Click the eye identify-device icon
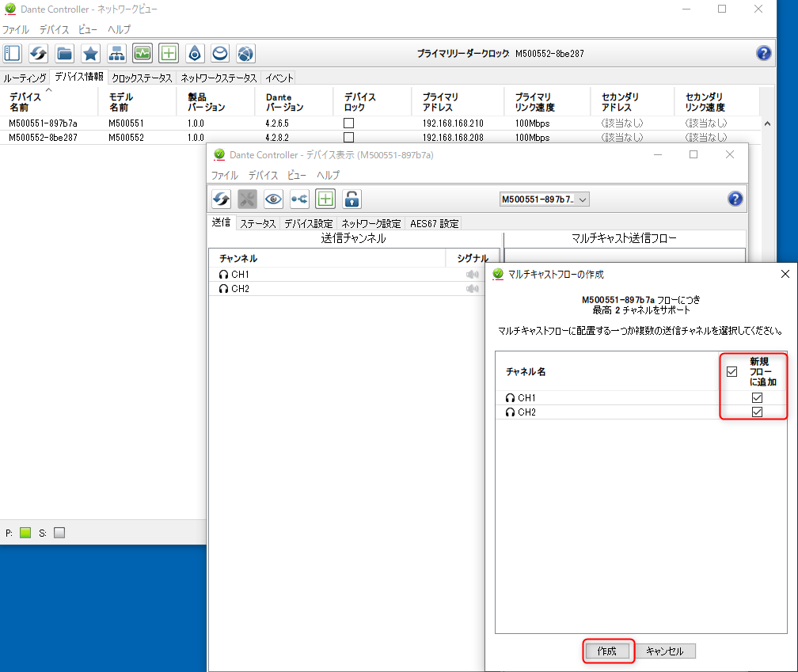This screenshot has height=672, width=798. 273,199
